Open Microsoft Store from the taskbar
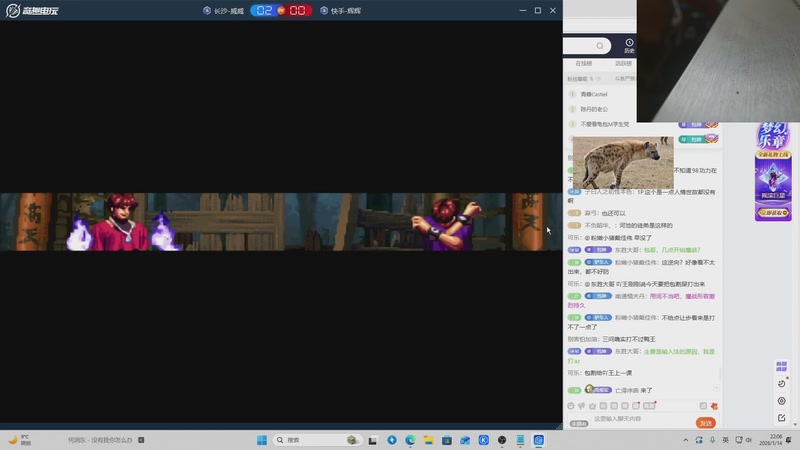 pyautogui.click(x=447, y=440)
